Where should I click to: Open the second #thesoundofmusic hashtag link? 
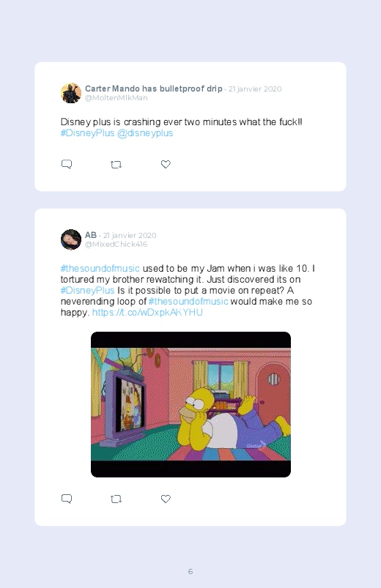[x=188, y=302]
